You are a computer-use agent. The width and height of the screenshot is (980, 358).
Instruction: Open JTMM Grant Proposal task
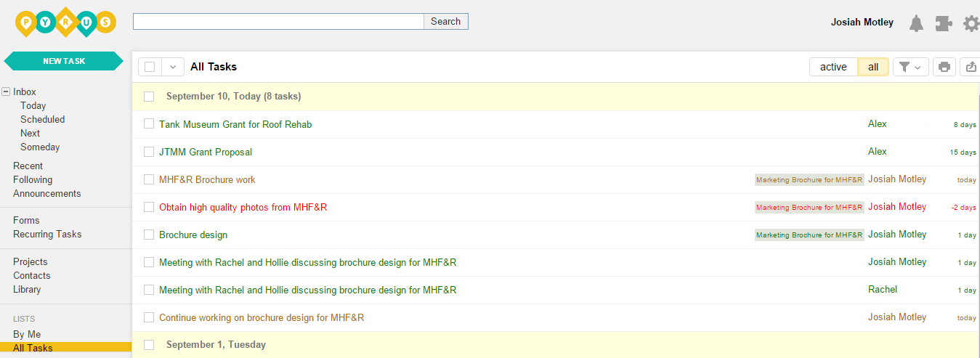point(206,152)
